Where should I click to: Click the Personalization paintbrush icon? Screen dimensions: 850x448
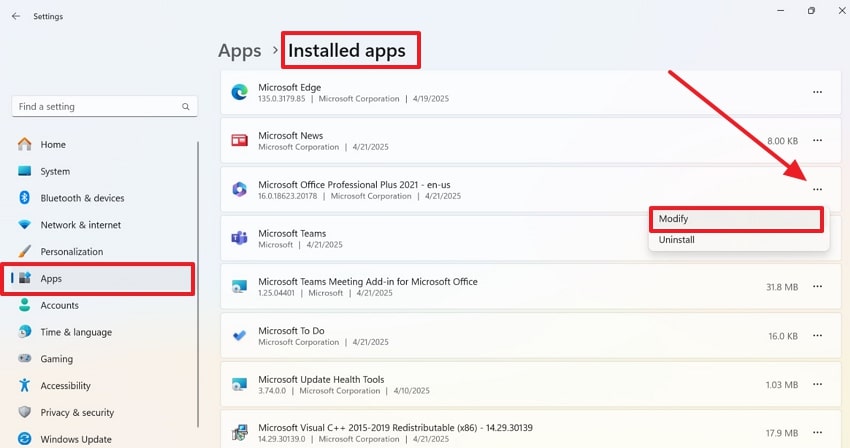tap(24, 251)
